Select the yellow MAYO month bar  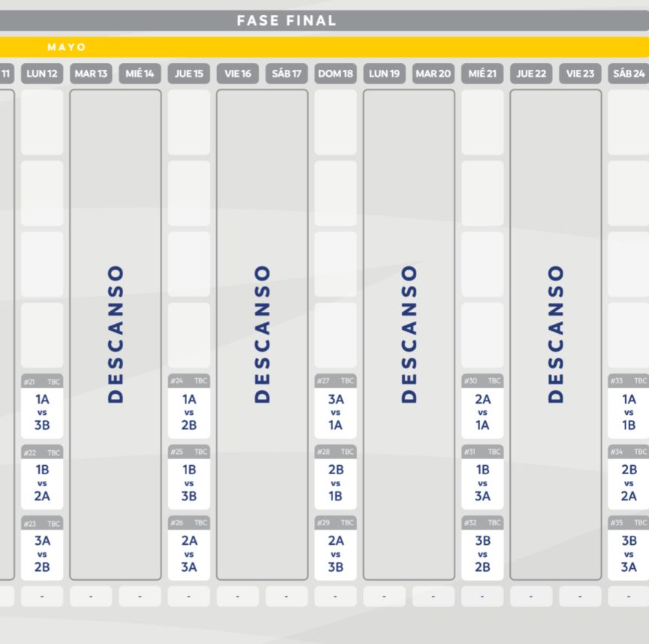coord(324,47)
